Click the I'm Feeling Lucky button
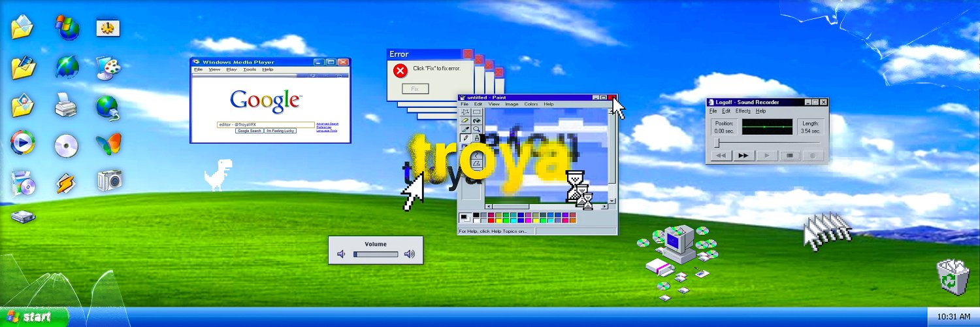This screenshot has width=980, height=327. pos(280,131)
